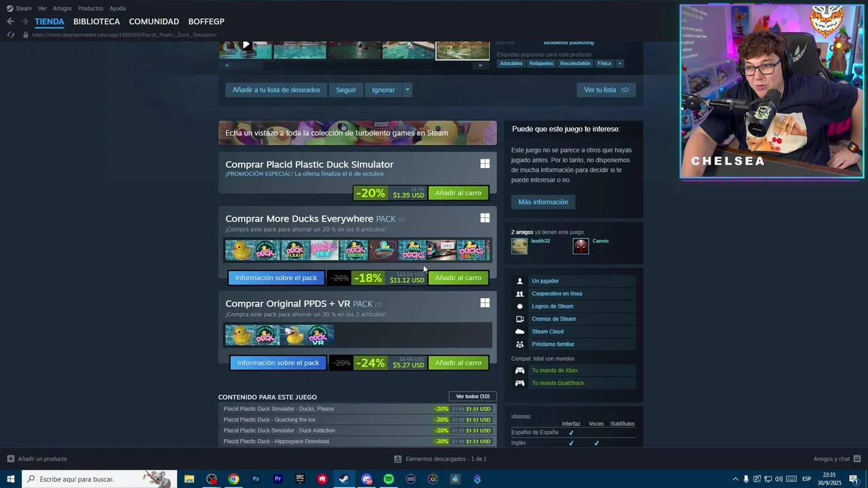Click the Más información button
Viewport: 868px width, 488px height.
(543, 202)
